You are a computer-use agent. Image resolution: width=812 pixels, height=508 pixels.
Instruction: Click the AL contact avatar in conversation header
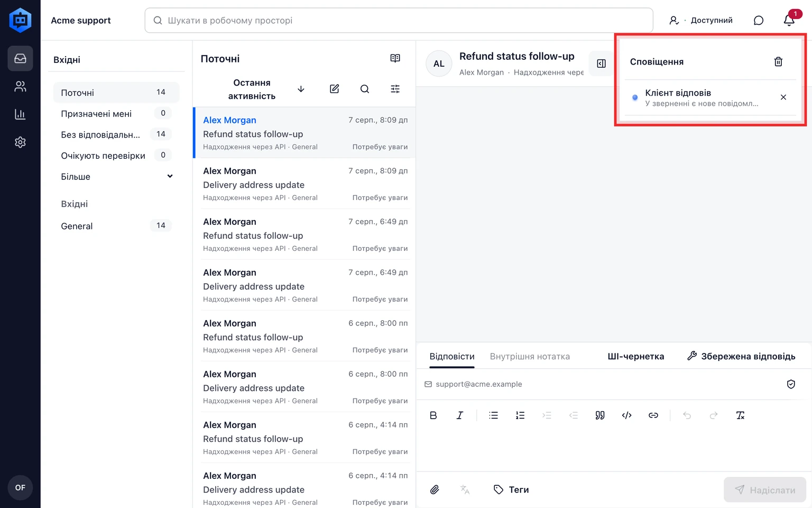(x=439, y=63)
